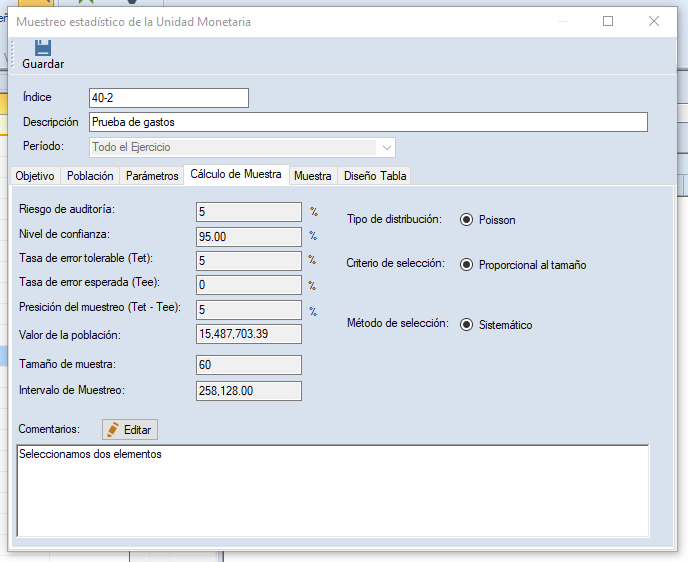Switch to the Diseño Tabla tab
Screen dimensions: 688x562
click(x=375, y=176)
